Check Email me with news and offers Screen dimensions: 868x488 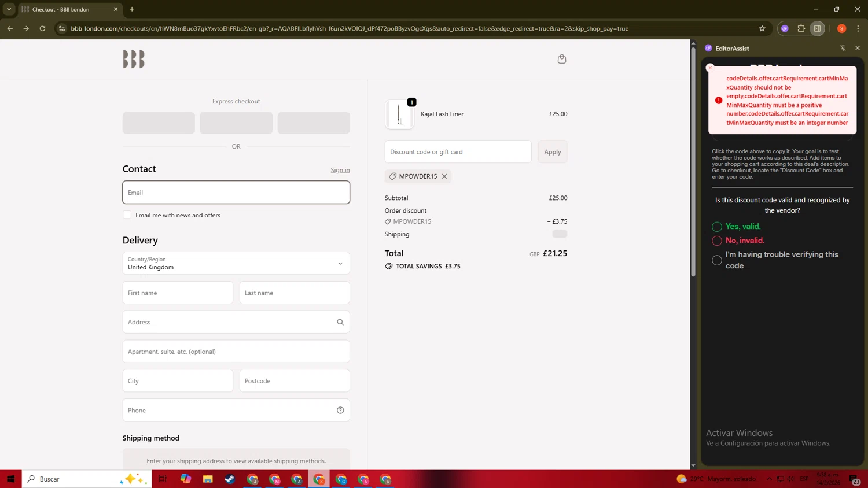127,215
